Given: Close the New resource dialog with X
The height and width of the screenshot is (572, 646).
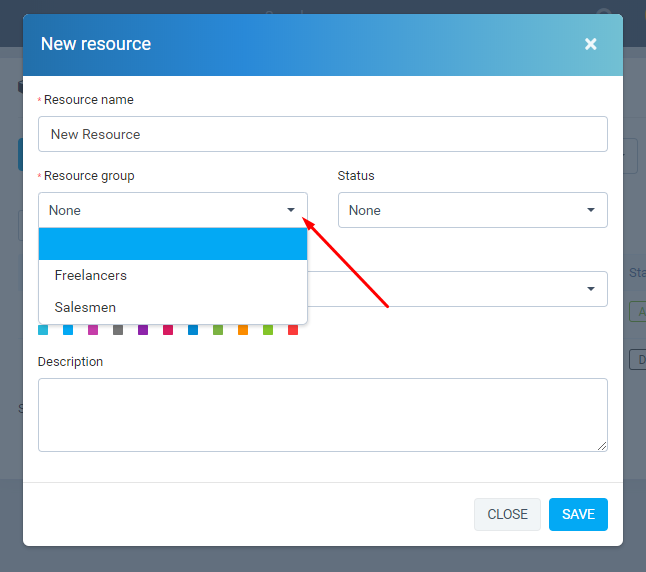Looking at the screenshot, I should tap(590, 44).
